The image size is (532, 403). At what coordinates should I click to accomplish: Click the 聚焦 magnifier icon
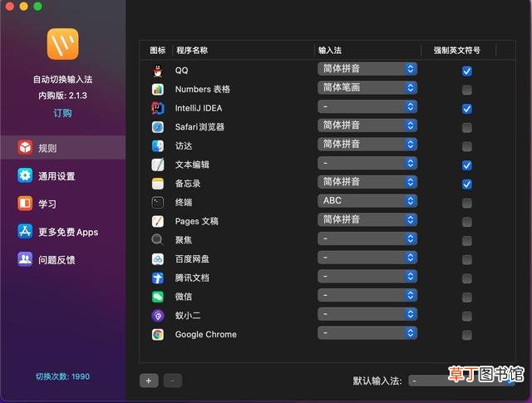click(157, 240)
